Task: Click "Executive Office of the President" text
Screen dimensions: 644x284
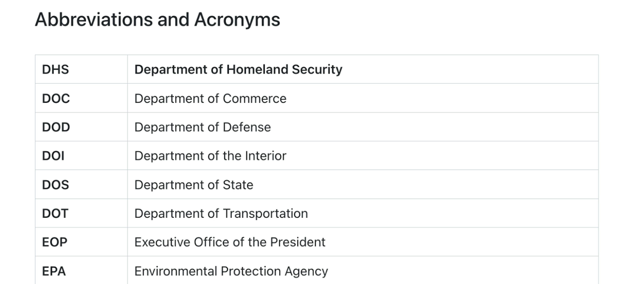Action: click(230, 242)
